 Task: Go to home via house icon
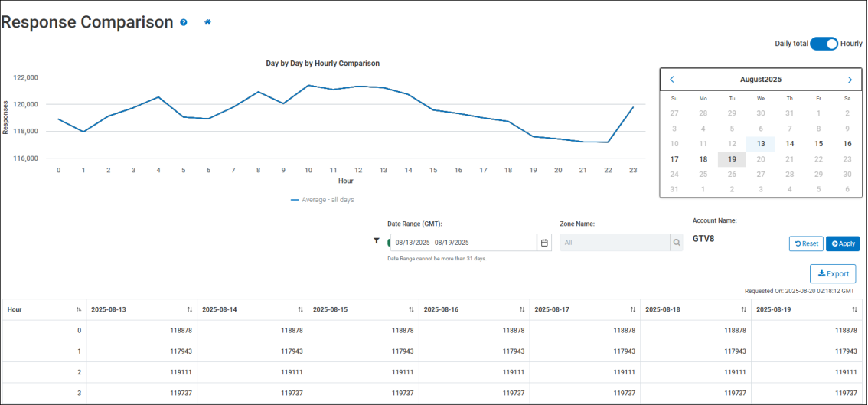tap(207, 22)
